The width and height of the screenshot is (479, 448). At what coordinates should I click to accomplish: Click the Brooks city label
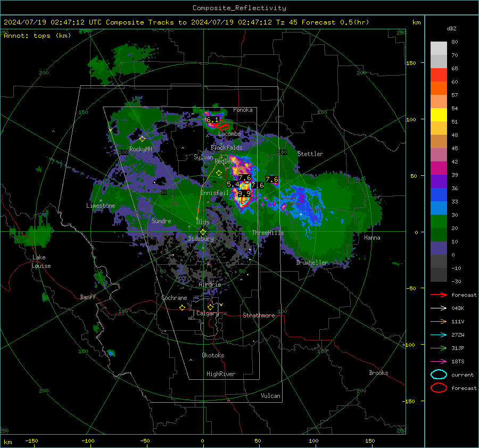coord(378,373)
